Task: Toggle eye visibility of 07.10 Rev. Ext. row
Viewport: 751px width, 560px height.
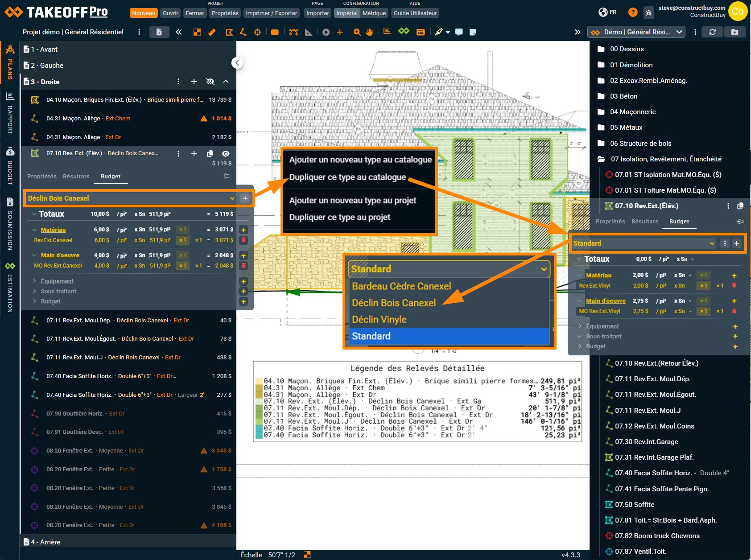Action: pos(226,154)
